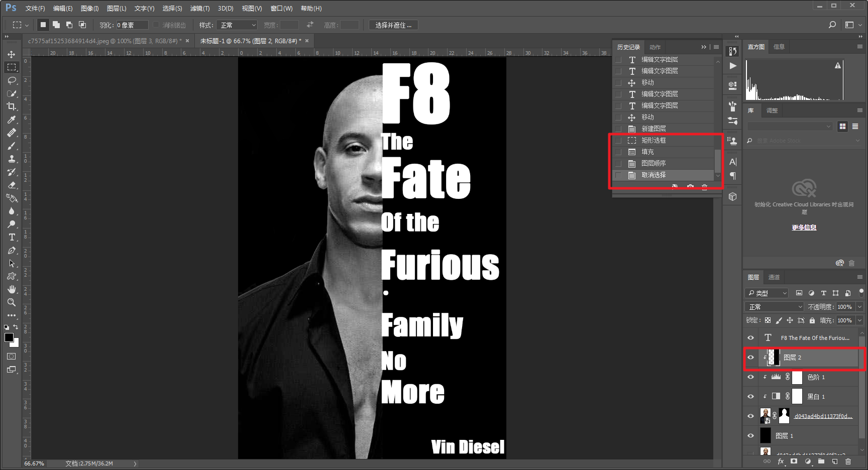
Task: Click the lock all padlock icon
Action: click(x=812, y=320)
